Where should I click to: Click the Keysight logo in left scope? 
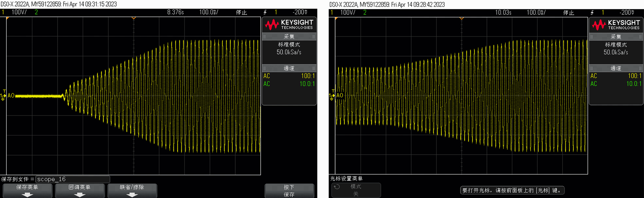tap(289, 24)
